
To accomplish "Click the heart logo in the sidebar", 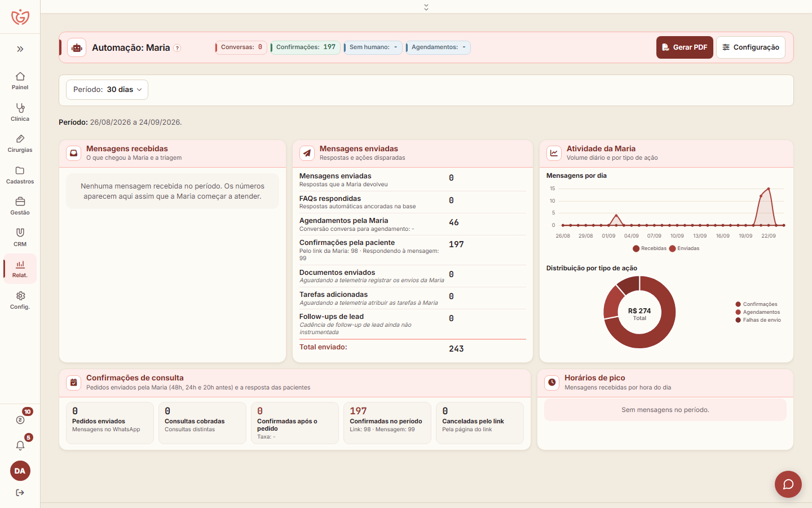I will tap(20, 17).
